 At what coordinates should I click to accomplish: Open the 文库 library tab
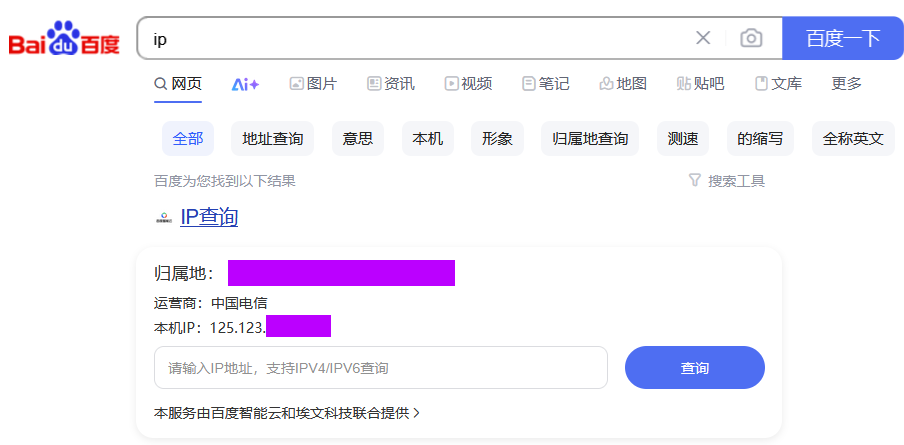click(x=778, y=84)
